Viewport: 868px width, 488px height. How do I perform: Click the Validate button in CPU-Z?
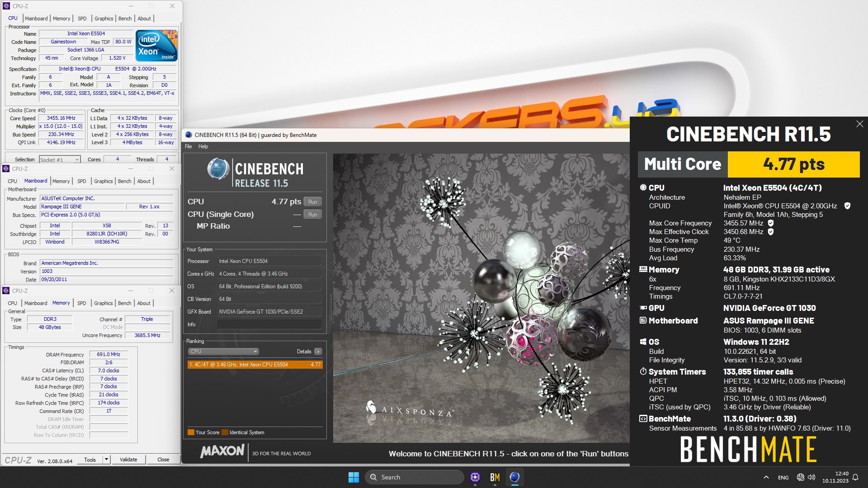tap(128, 460)
